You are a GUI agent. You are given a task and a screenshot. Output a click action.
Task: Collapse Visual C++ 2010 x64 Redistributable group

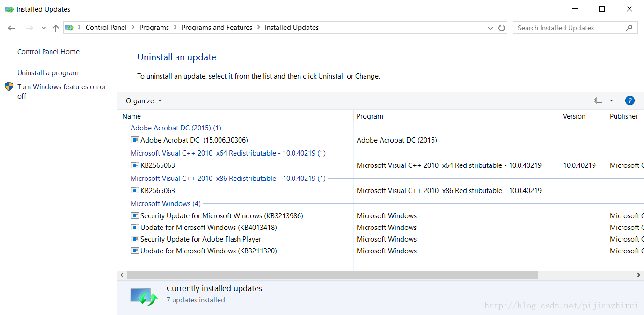[x=228, y=153]
